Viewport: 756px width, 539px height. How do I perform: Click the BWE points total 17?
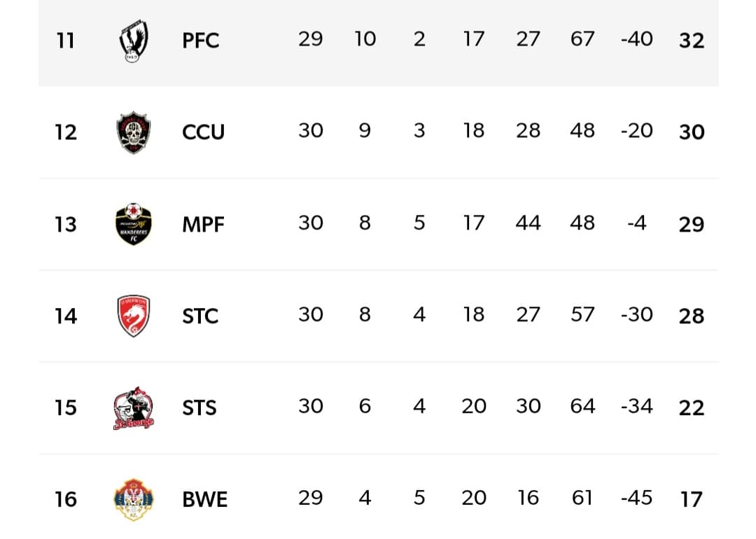pos(691,499)
